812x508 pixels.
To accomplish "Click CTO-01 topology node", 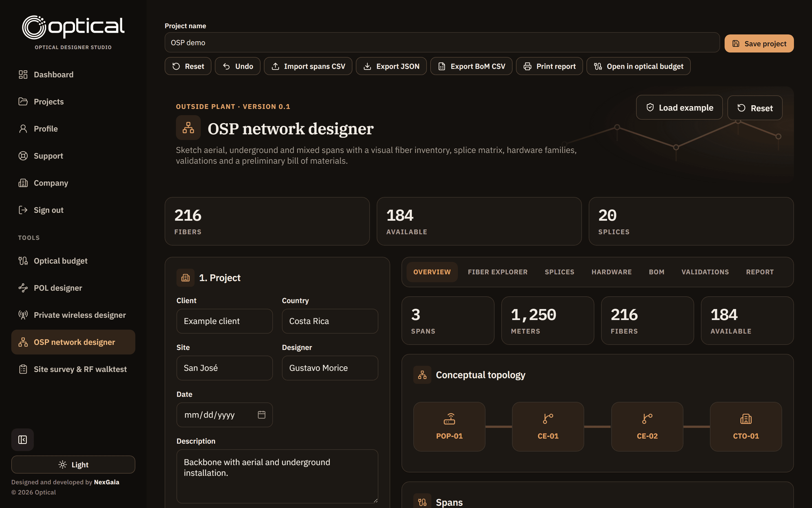I will pos(746,426).
